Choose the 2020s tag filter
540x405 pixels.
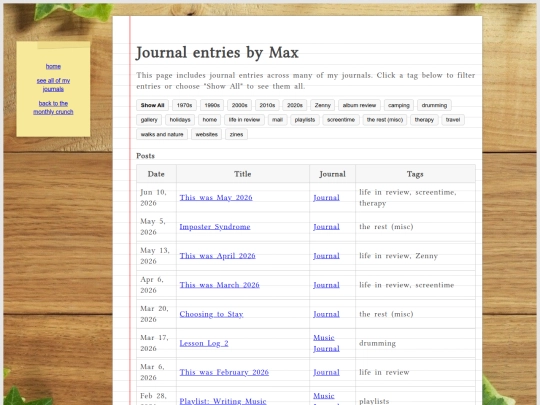295,105
